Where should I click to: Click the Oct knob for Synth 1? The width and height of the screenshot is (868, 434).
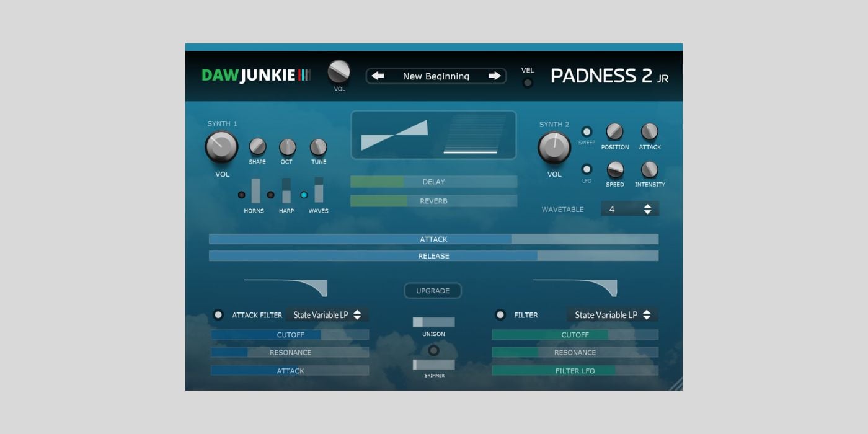click(x=287, y=148)
